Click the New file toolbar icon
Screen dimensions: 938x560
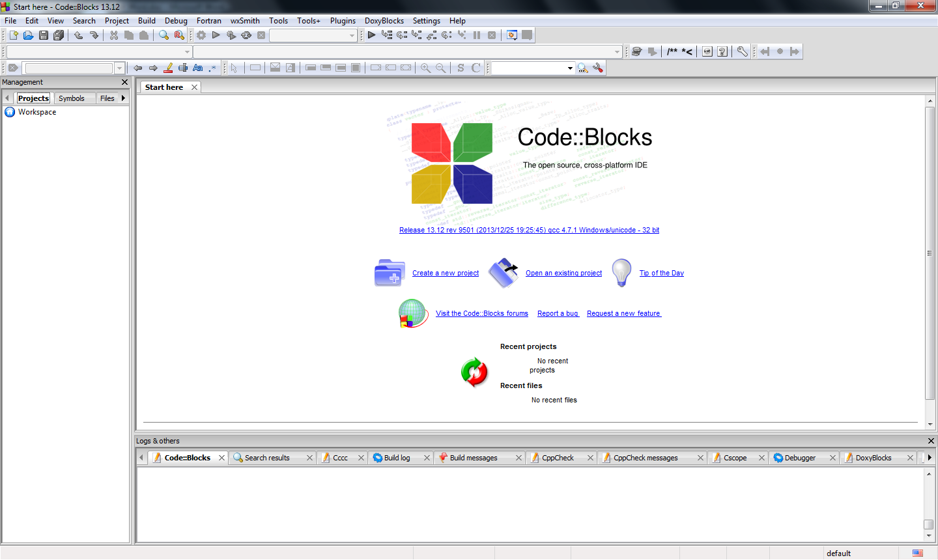coord(13,35)
